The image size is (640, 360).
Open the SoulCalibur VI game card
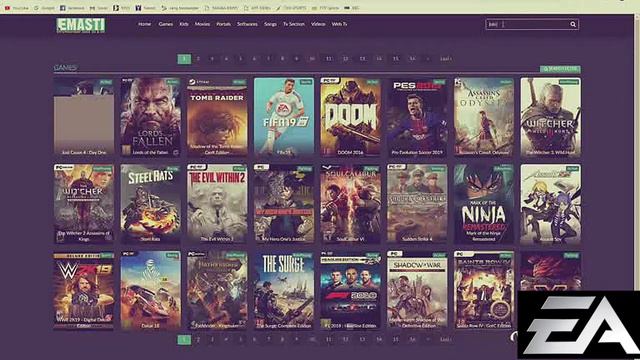(x=351, y=204)
